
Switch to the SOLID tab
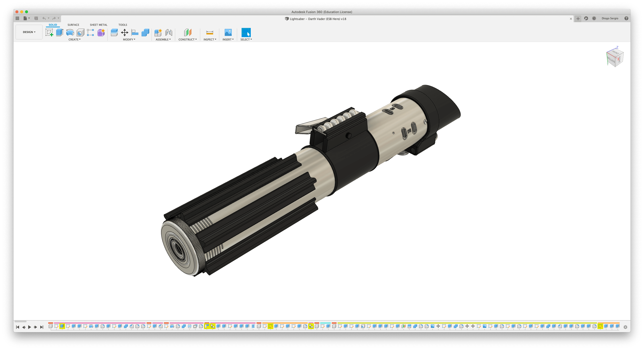click(x=53, y=25)
